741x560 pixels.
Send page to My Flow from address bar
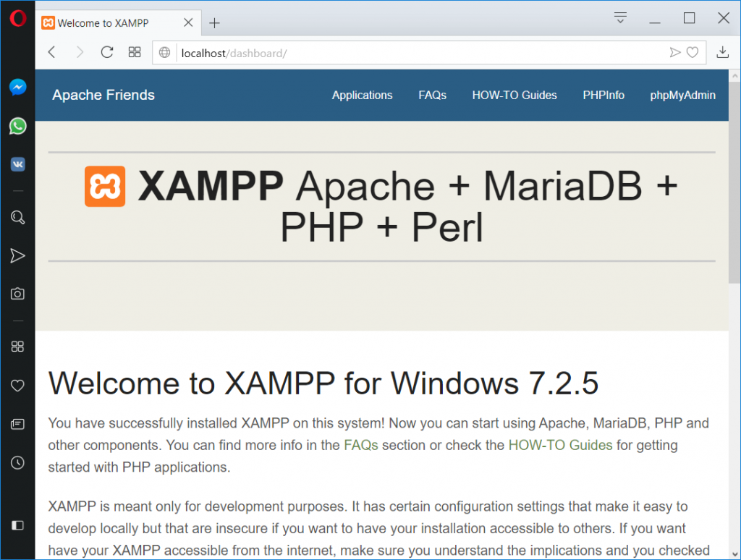pos(675,53)
